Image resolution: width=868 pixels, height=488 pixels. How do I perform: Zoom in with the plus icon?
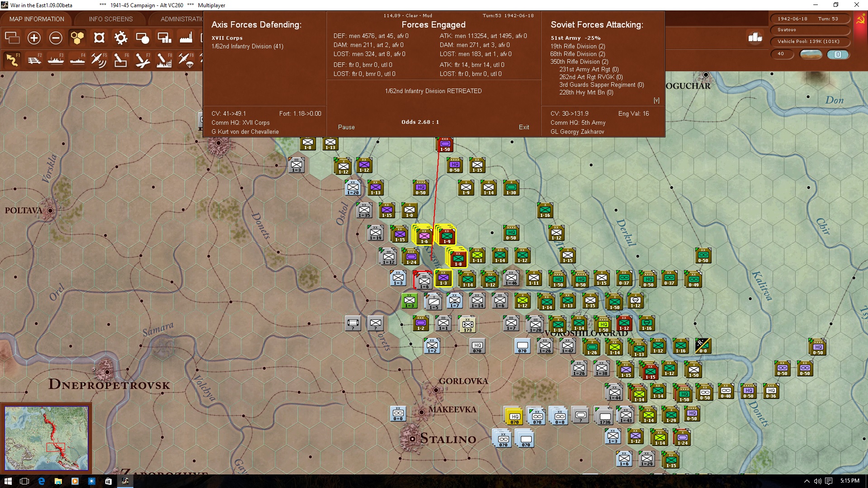[x=34, y=38]
